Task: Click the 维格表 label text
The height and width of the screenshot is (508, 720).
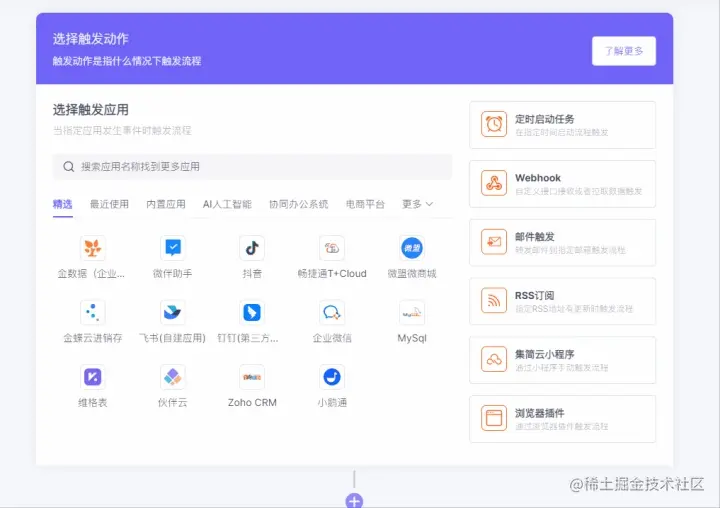Action: (x=92, y=402)
